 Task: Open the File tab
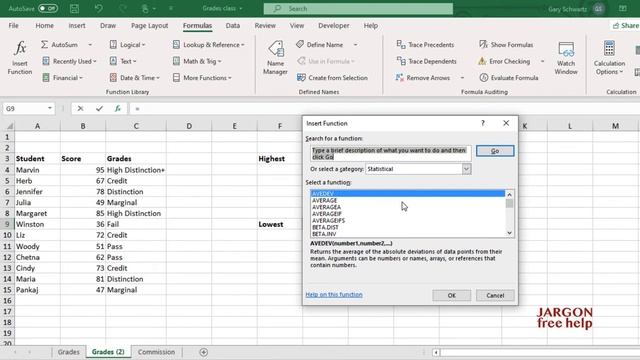click(13, 25)
